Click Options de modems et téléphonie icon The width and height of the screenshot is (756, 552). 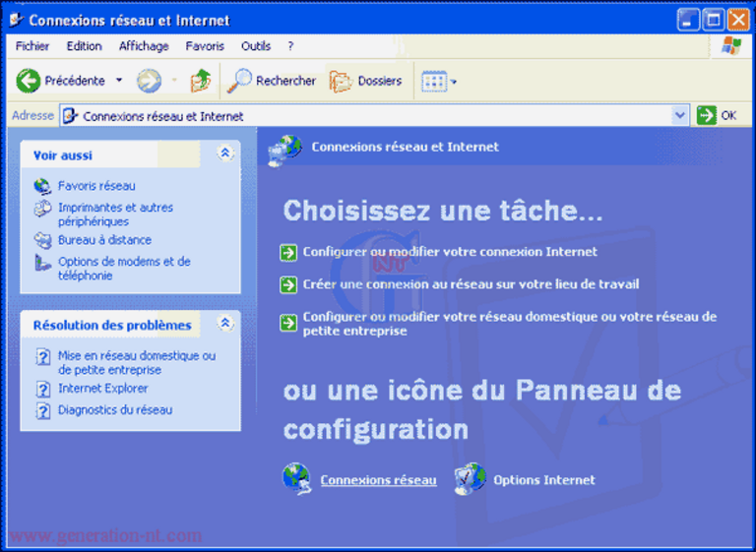tap(42, 263)
